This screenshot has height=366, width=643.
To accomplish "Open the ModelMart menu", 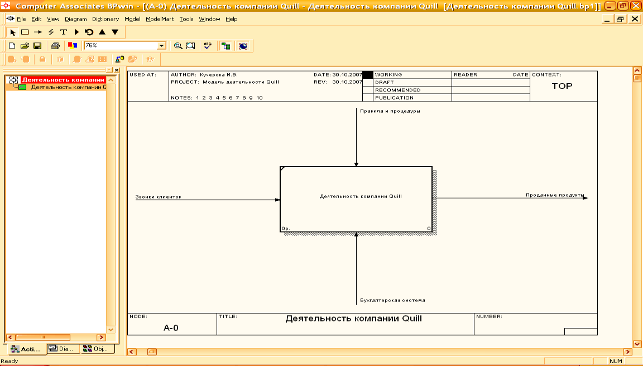I will tap(160, 19).
